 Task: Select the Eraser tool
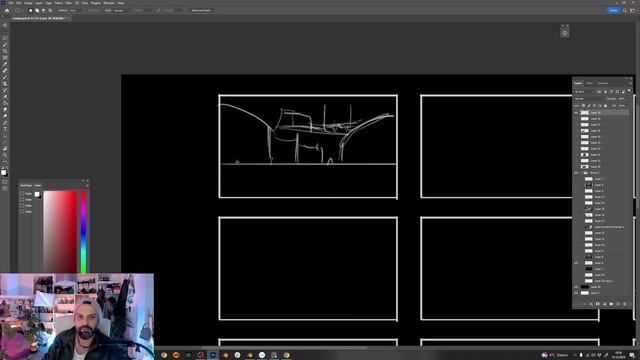5,97
